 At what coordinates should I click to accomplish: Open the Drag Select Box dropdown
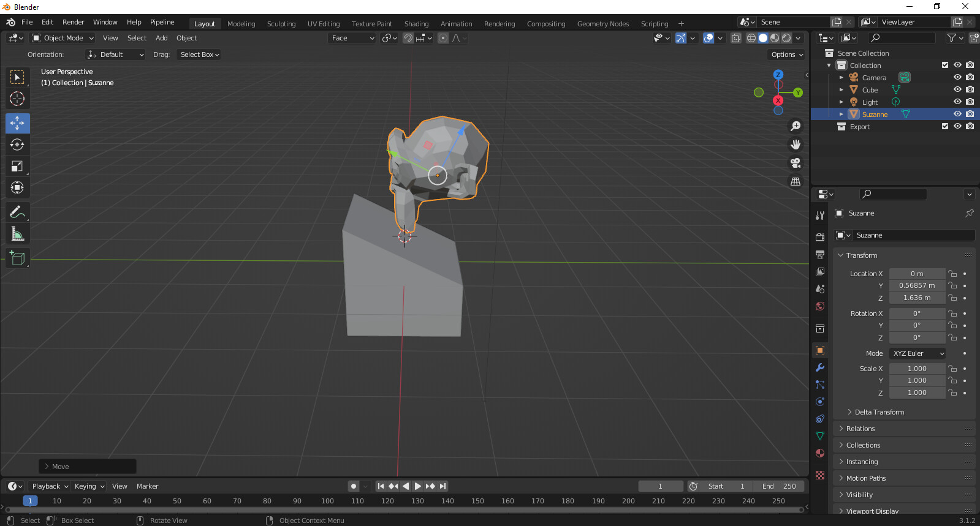click(199, 54)
